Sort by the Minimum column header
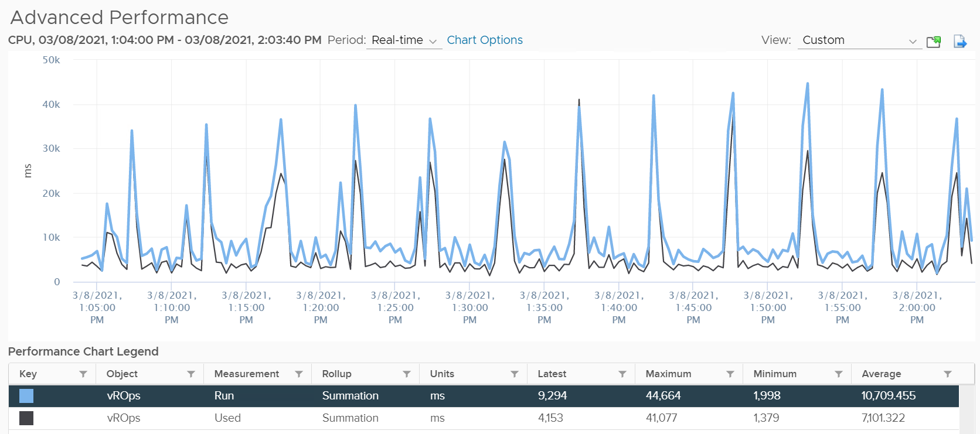Viewport: 980px width, 434px height. (x=775, y=374)
